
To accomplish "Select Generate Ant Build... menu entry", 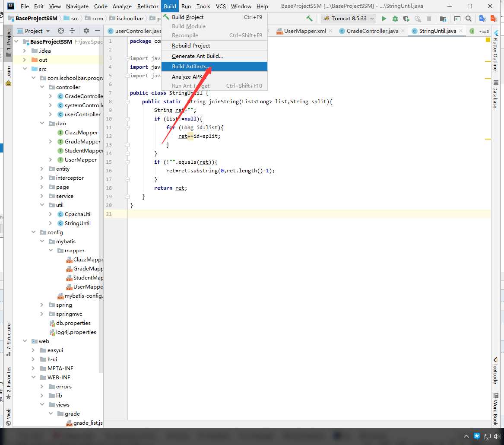I will 214,56.
